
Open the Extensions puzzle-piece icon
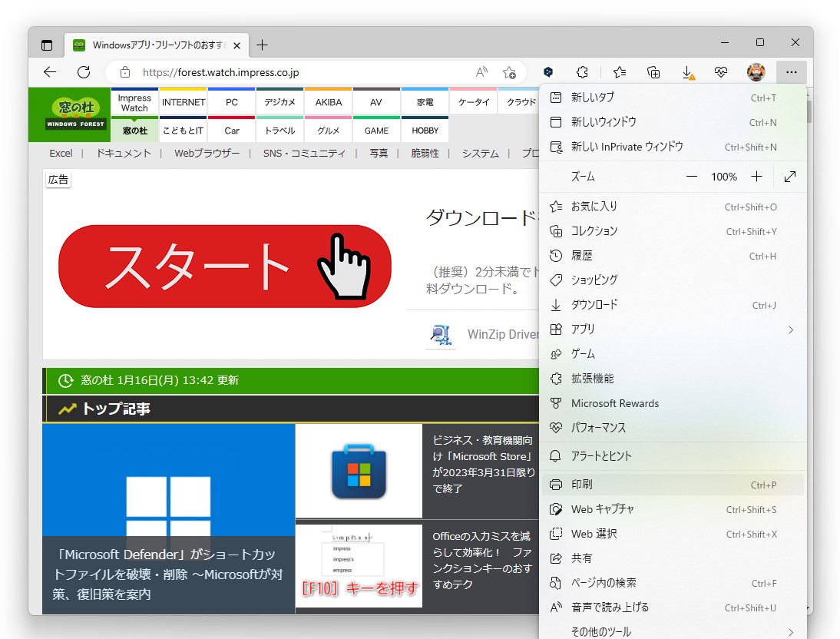point(582,71)
